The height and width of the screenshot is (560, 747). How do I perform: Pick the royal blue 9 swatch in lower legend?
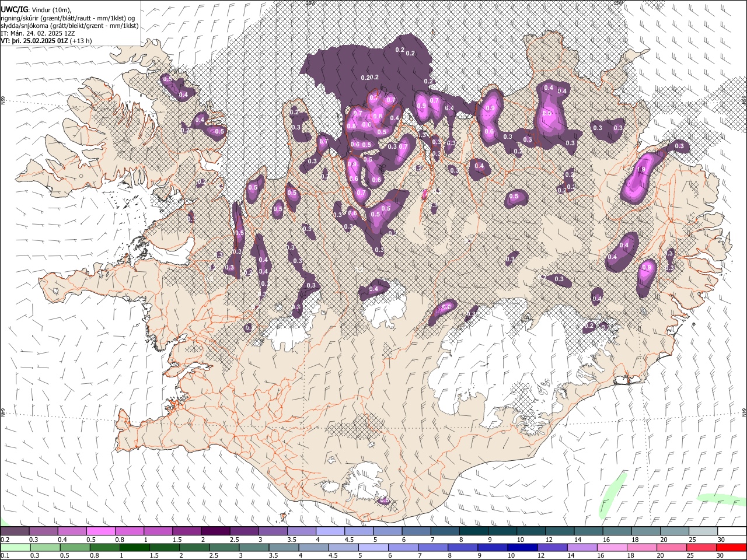(493, 547)
